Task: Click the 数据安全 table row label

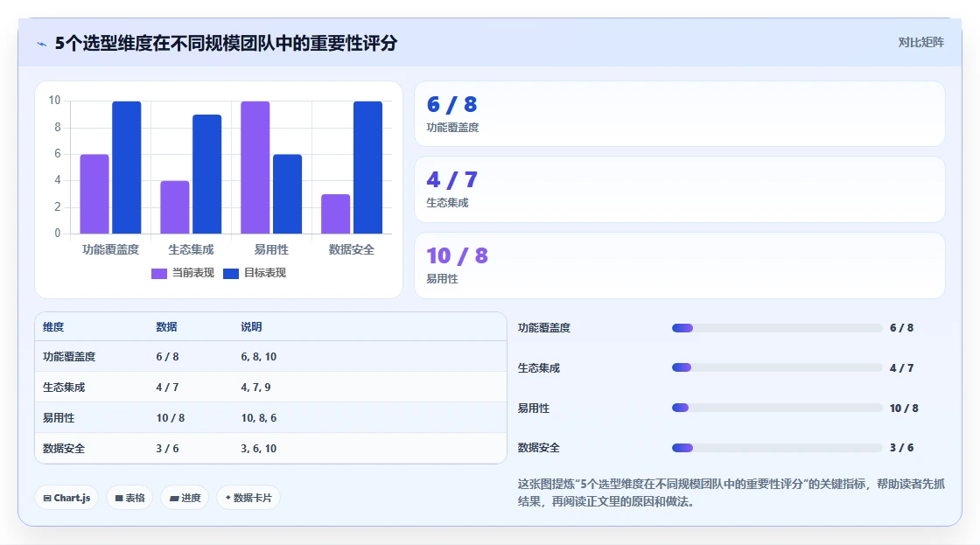Action: (x=64, y=449)
